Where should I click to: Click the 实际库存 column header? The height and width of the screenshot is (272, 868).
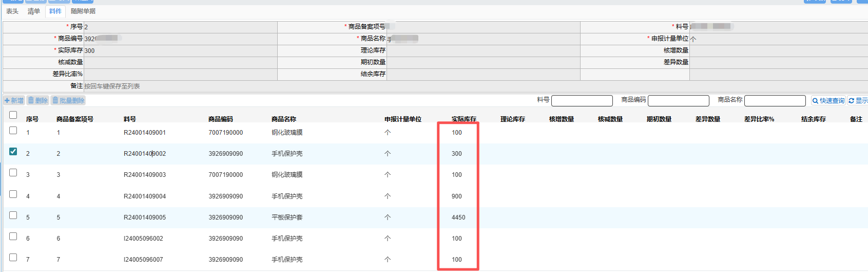point(464,119)
